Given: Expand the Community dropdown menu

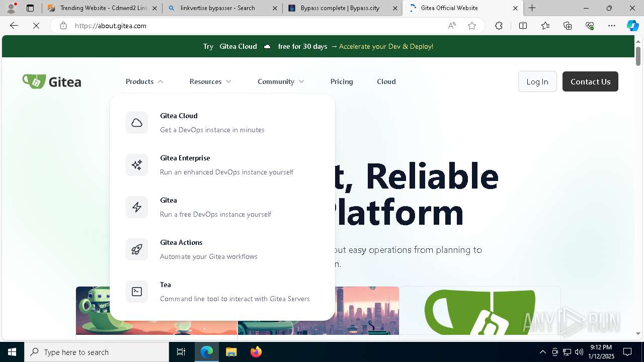Looking at the screenshot, I should pyautogui.click(x=281, y=81).
